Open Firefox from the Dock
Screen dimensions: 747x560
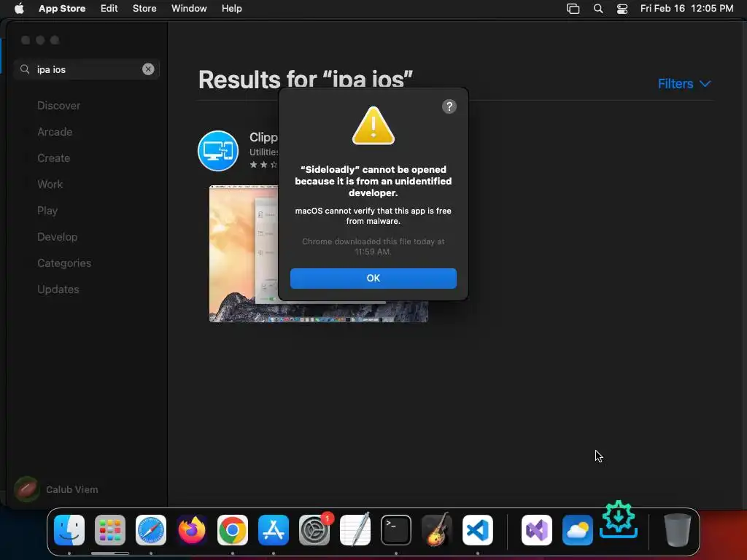click(192, 530)
